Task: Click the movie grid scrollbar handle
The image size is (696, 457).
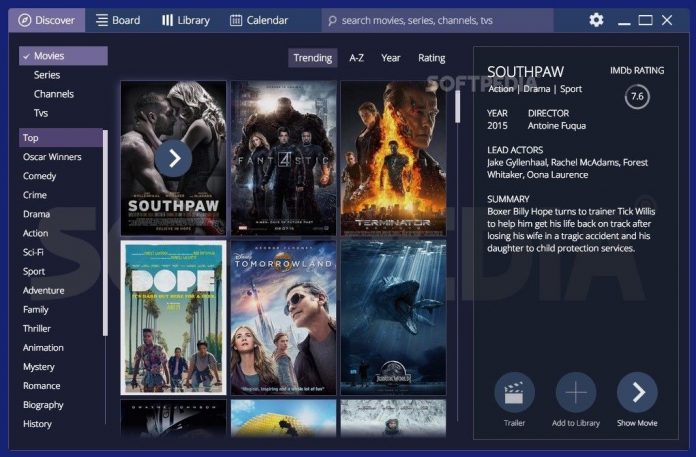Action: tap(457, 106)
